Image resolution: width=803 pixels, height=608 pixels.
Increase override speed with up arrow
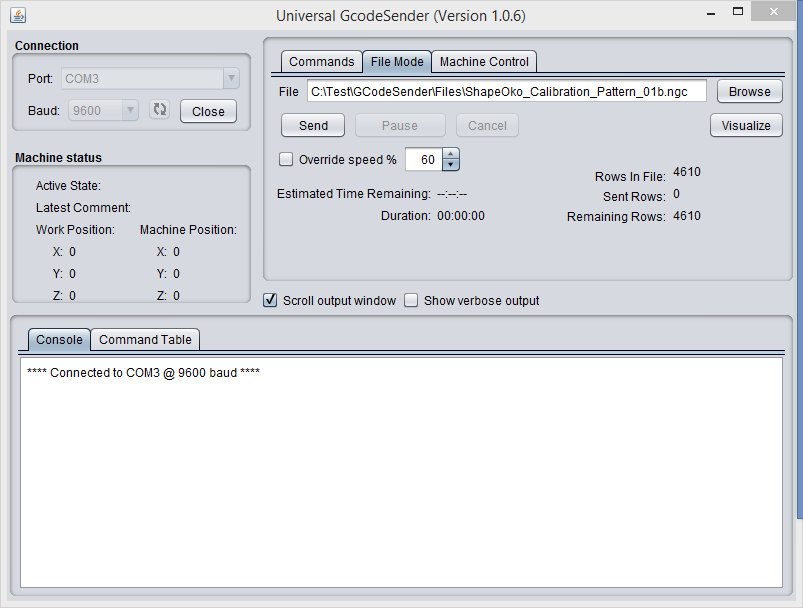pos(450,154)
